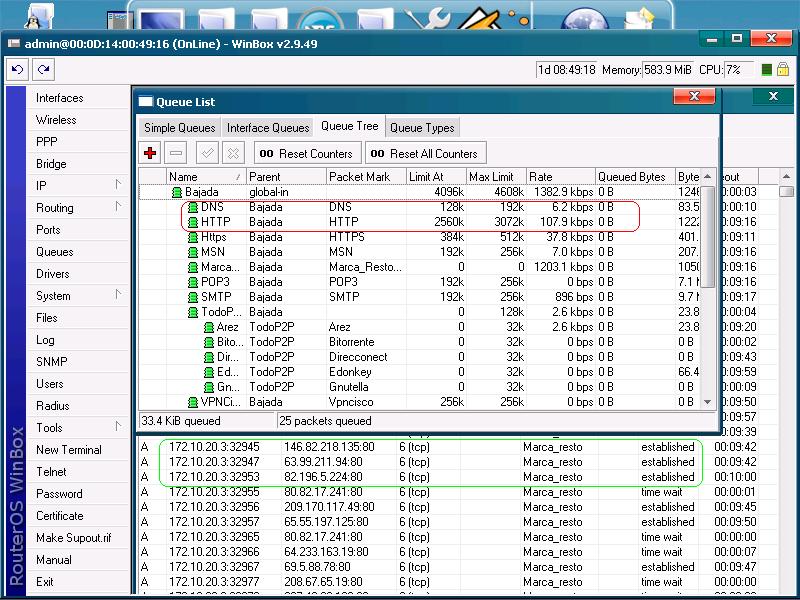Sort by the Name column header

[206, 177]
